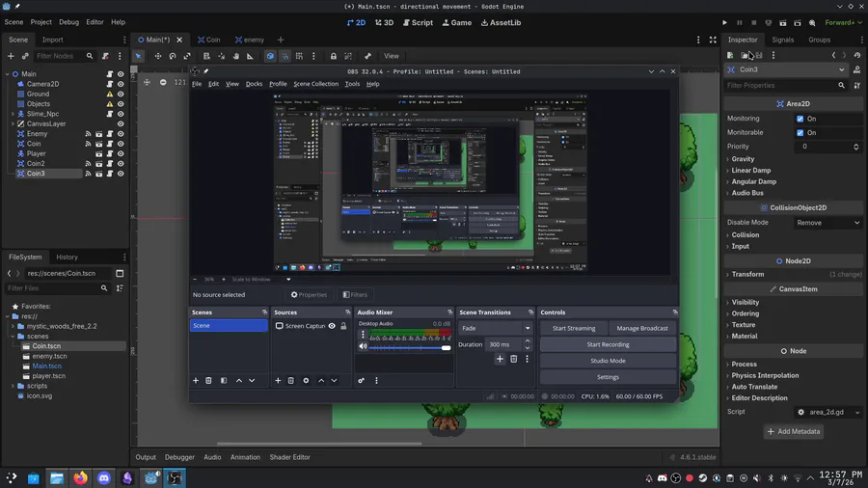Image resolution: width=868 pixels, height=488 pixels.
Task: Switch to the Signals tab
Action: (x=782, y=40)
